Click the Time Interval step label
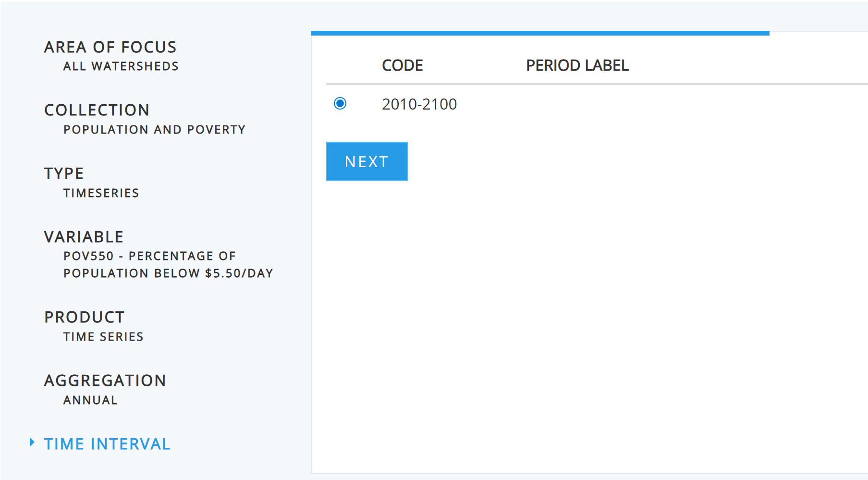Screen dimensions: 868x480 point(107,444)
